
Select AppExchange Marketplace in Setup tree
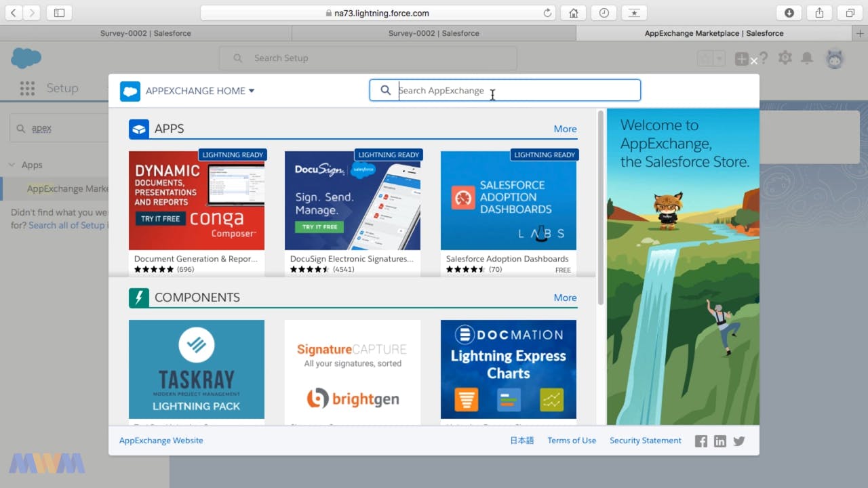tap(67, 189)
